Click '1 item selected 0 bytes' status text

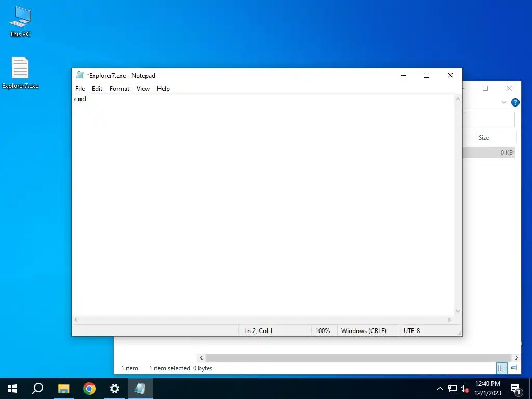point(181,368)
